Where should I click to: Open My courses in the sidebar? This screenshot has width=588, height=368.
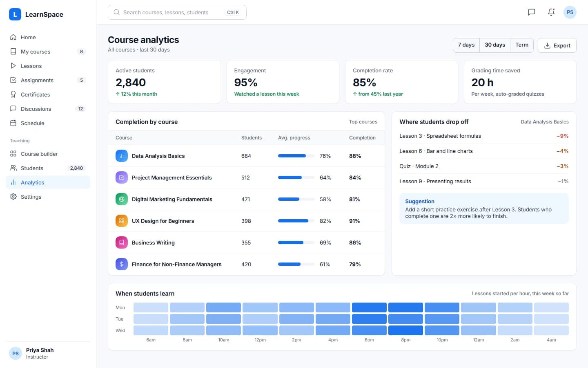pos(48,52)
